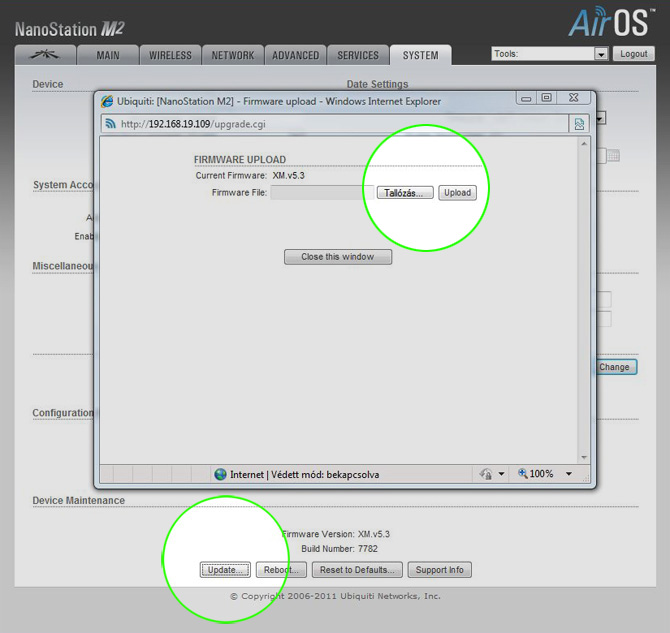670x633 pixels.
Task: Click the Firmware File input field
Action: tap(322, 193)
